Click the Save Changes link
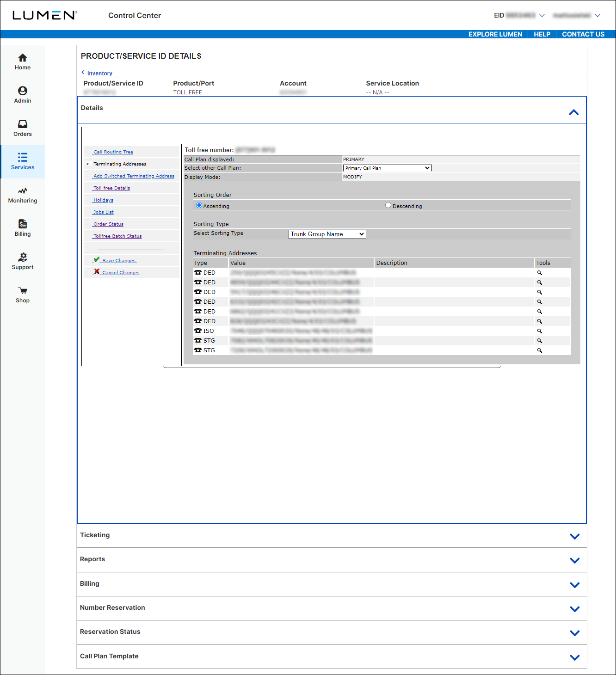The width and height of the screenshot is (616, 675). pyautogui.click(x=119, y=261)
